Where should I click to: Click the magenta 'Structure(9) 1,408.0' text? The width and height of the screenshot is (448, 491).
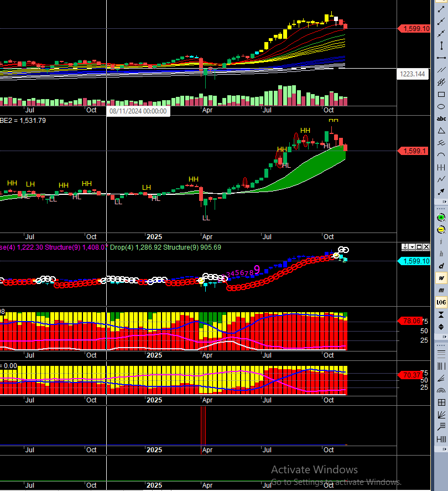[76, 247]
